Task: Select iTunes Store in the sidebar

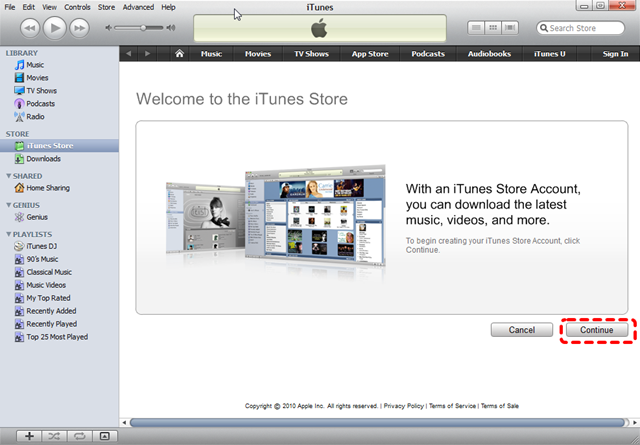Action: click(59, 146)
